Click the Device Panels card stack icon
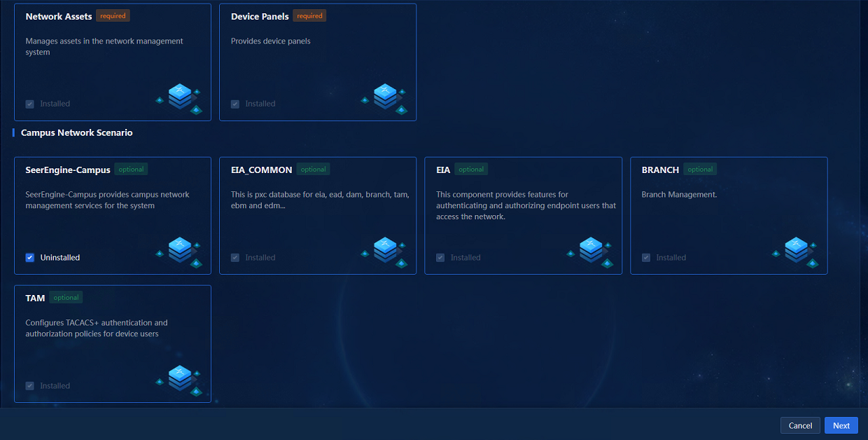Screen dimensions: 868x440 (x=384, y=99)
